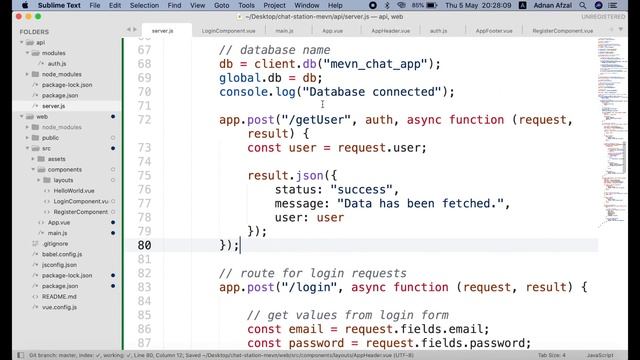Expand the api node_modules folder
This screenshot has height=360, width=640.
tap(28, 74)
